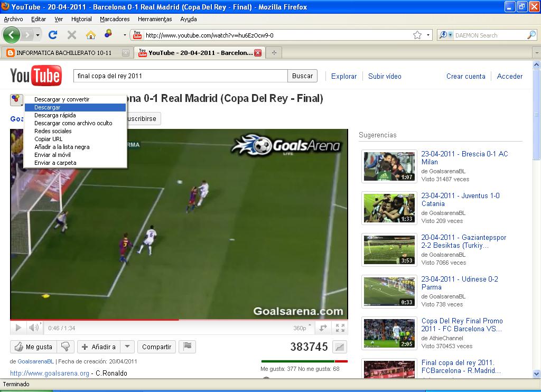Click the Me gusta thumbs-up button
Image resolution: width=541 pixels, height=392 pixels.
[x=33, y=347]
